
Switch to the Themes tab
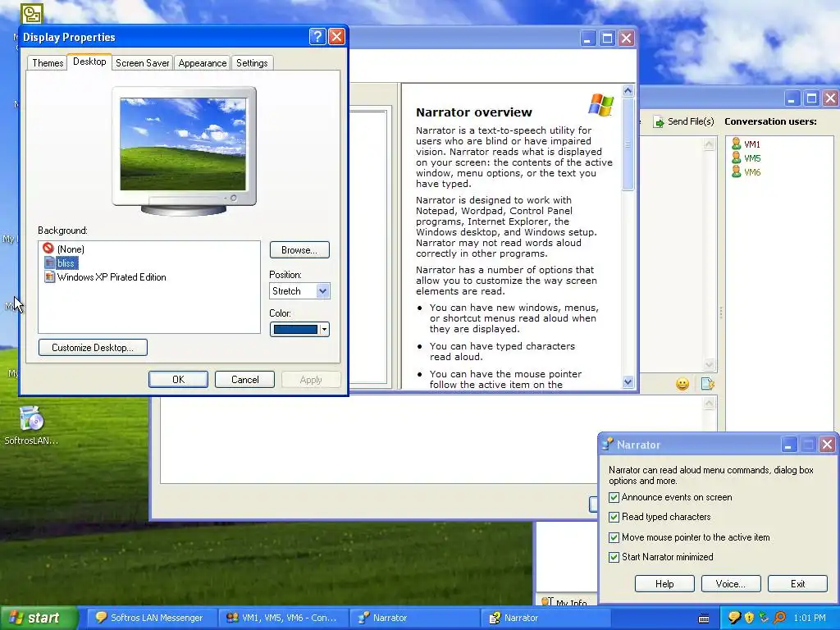[47, 62]
